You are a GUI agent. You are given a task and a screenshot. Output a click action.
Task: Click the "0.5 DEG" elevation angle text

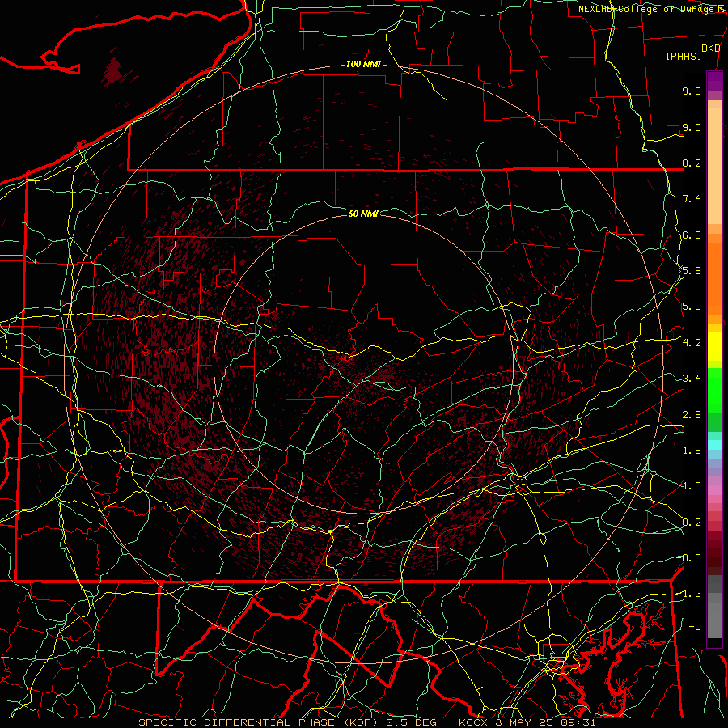click(x=412, y=722)
